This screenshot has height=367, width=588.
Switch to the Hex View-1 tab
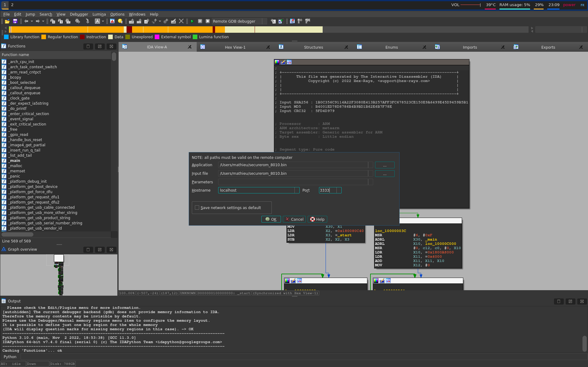(235, 47)
